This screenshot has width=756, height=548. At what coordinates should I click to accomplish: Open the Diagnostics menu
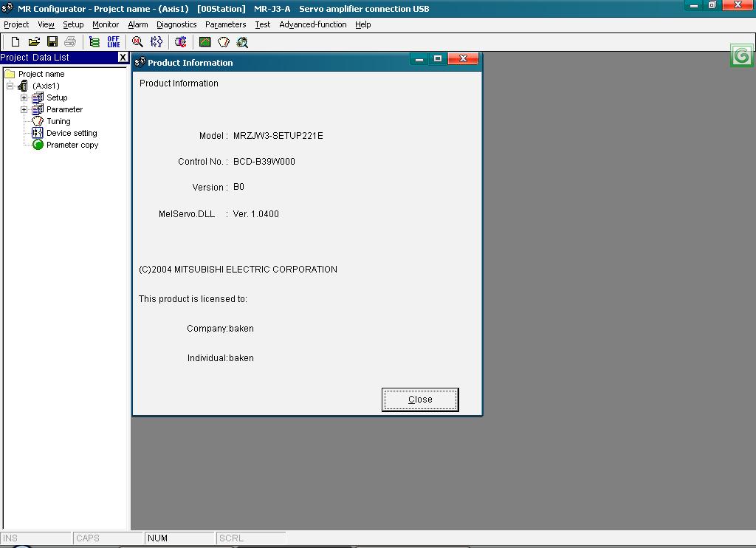(x=176, y=24)
